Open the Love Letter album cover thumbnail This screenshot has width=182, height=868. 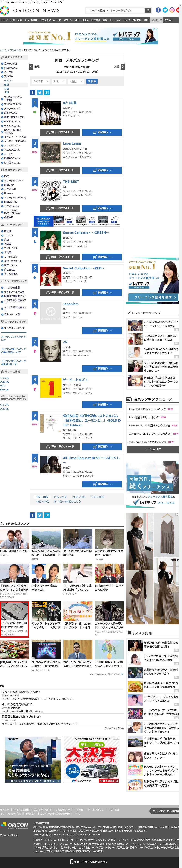tap(51, 153)
